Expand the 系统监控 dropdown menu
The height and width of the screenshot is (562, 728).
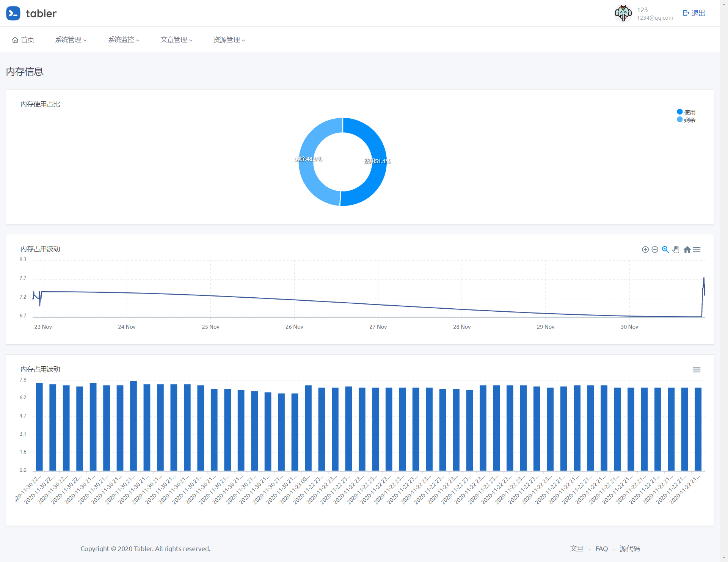coord(124,40)
